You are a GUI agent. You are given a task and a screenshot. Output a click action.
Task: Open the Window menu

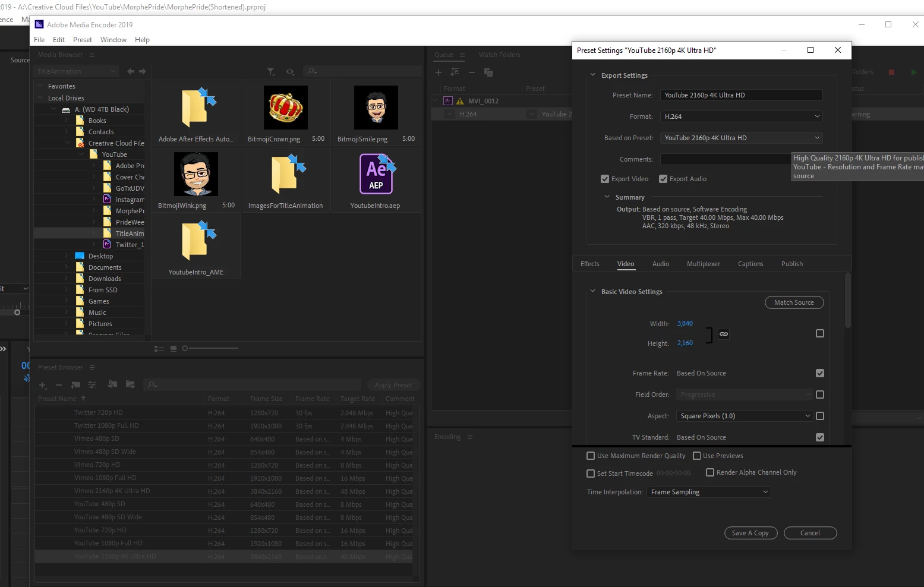click(113, 40)
